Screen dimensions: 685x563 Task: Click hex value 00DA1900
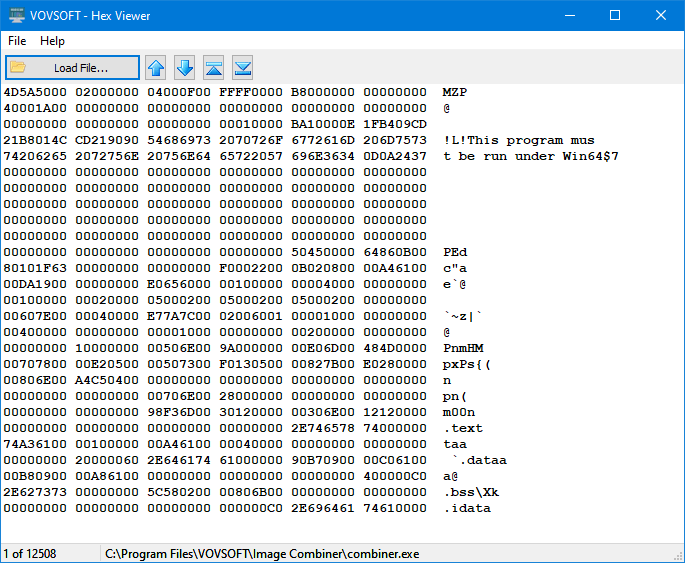pos(35,284)
